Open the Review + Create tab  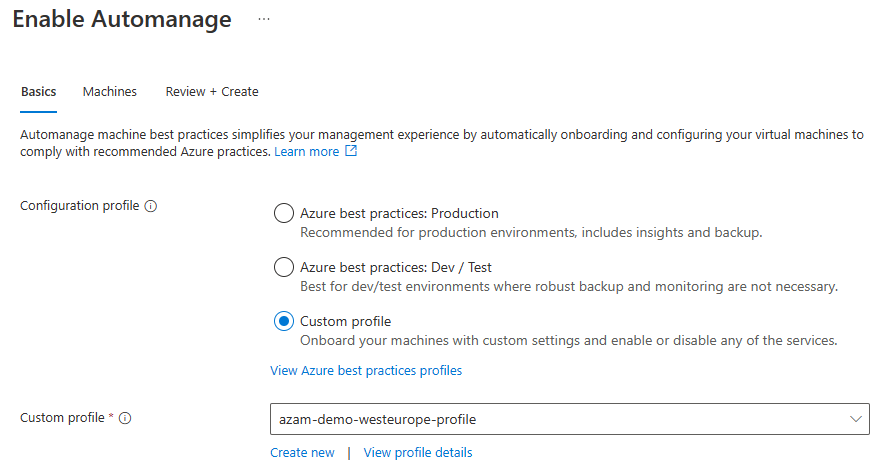coord(212,91)
